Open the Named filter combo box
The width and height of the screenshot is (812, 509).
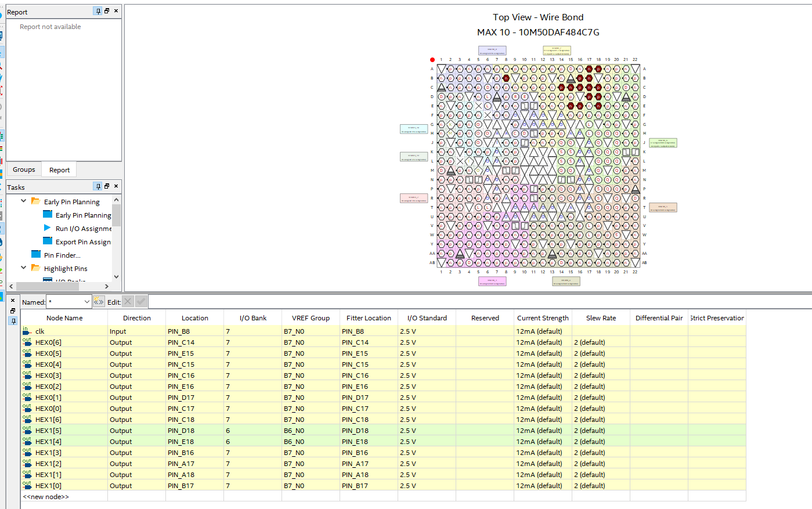point(70,302)
